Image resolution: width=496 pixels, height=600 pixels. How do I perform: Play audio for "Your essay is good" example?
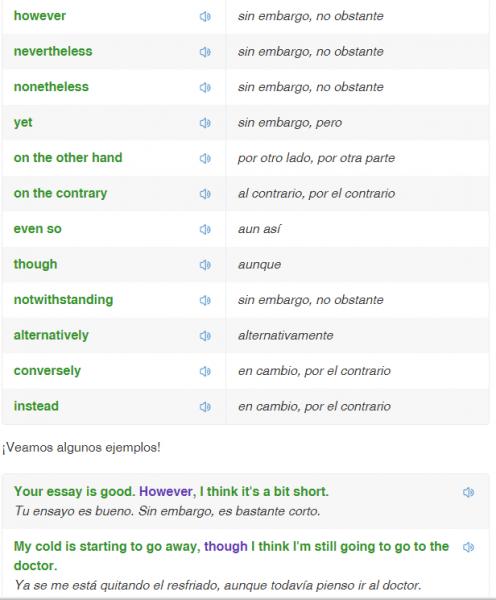tap(468, 492)
